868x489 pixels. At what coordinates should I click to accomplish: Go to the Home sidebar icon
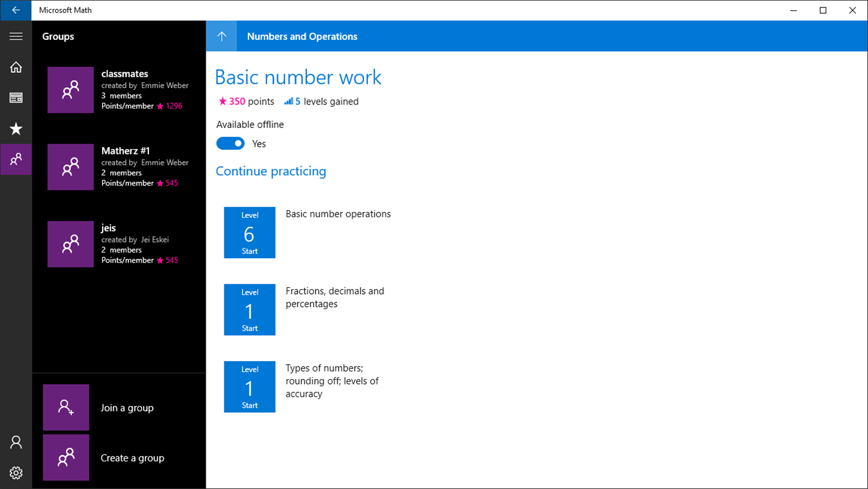tap(16, 67)
